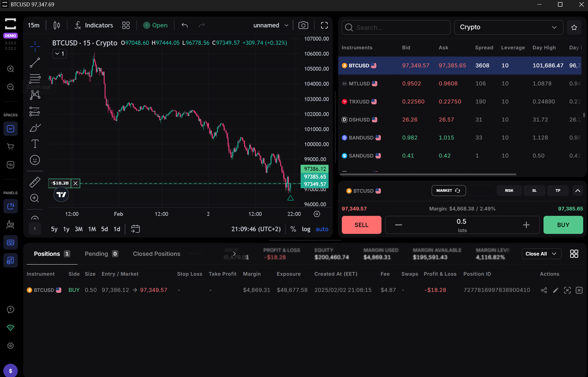Click the zoom in icon in left sidebar
Image resolution: width=588 pixels, height=377 pixels.
coord(11,69)
